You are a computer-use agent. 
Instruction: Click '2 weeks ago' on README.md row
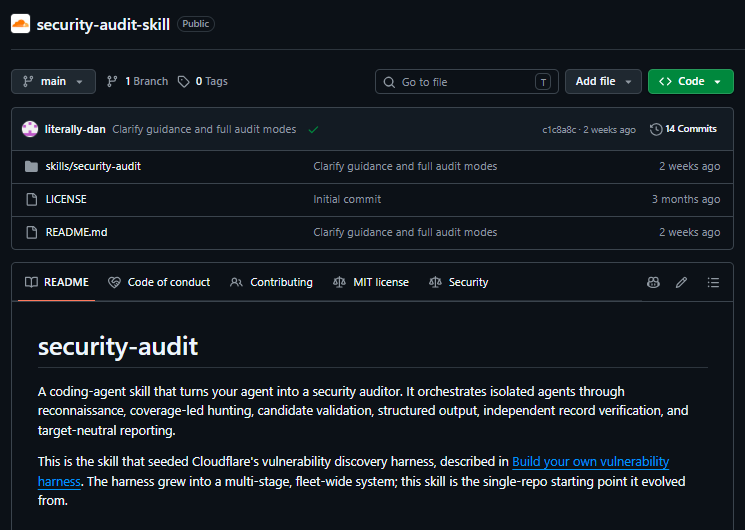pyautogui.click(x=689, y=232)
